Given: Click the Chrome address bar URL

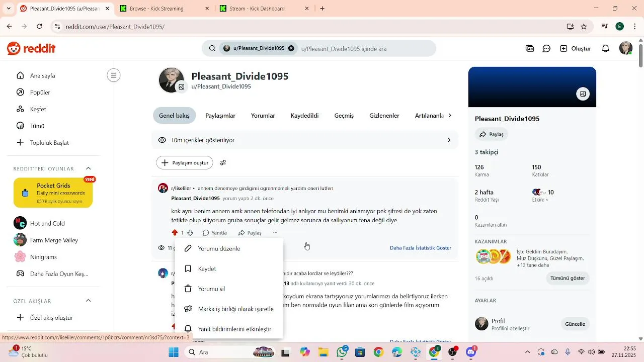Looking at the screenshot, I should click(115, 27).
